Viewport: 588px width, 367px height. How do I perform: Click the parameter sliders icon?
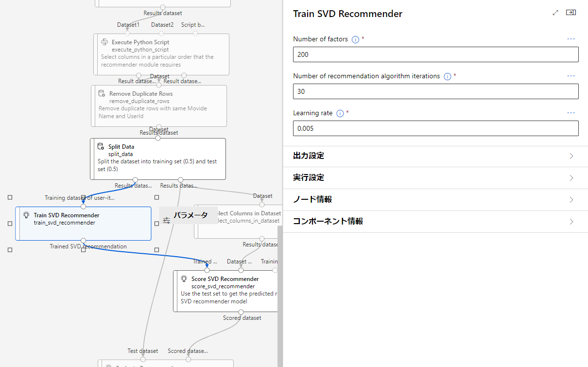pyautogui.click(x=167, y=220)
